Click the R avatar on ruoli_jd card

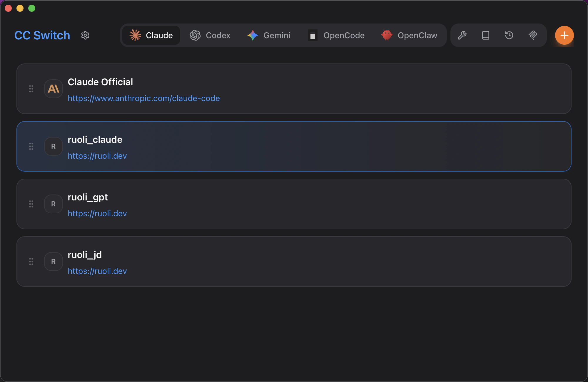54,262
